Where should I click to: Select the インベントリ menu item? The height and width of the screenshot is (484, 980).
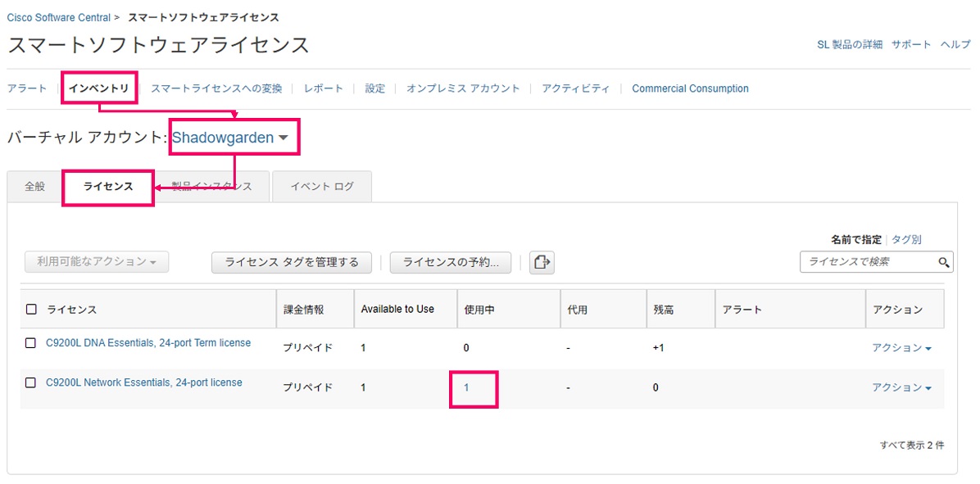coord(99,88)
